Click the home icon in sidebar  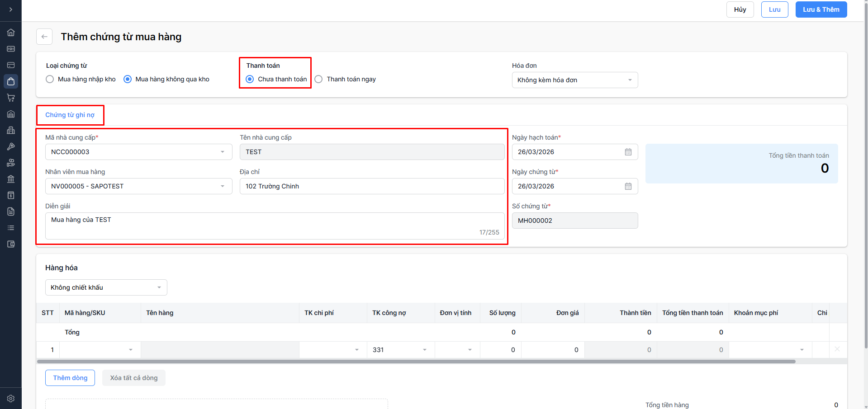coord(11,33)
